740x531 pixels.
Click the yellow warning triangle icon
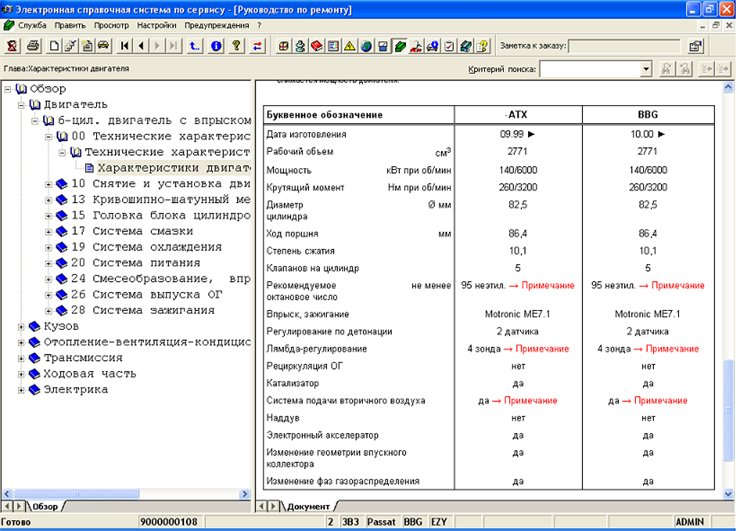(349, 46)
